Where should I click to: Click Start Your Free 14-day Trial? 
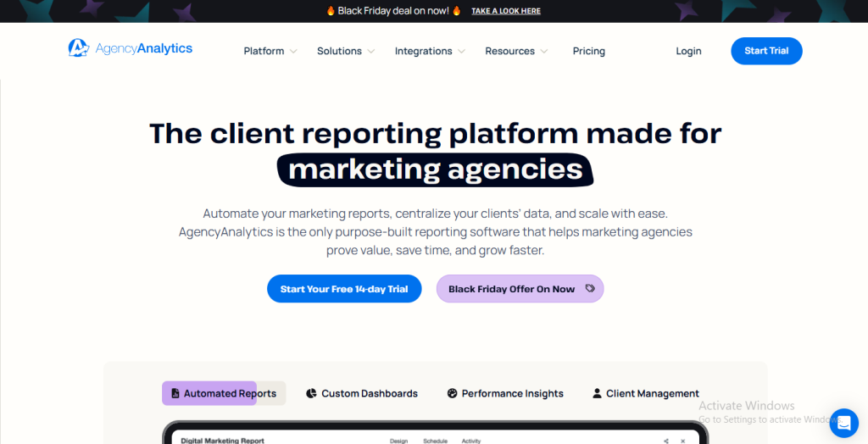tap(344, 289)
